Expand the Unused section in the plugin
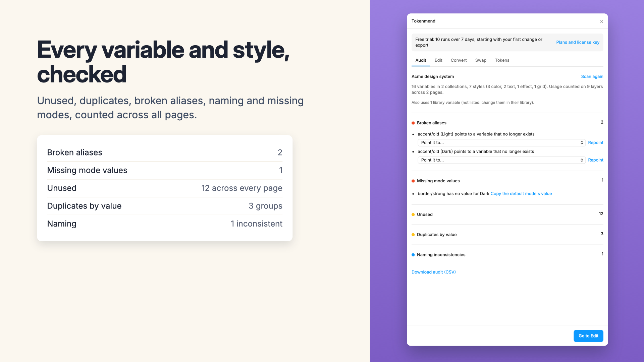The image size is (644, 362). (x=507, y=215)
